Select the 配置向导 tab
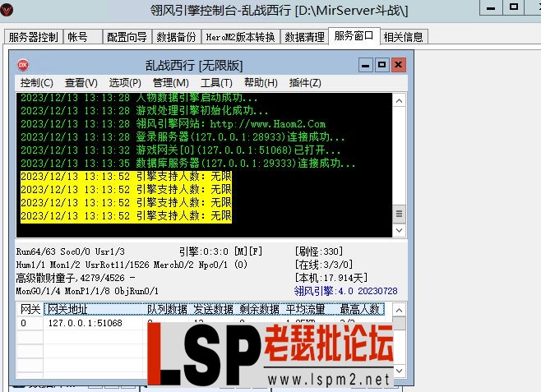The image size is (541, 392). click(x=127, y=36)
